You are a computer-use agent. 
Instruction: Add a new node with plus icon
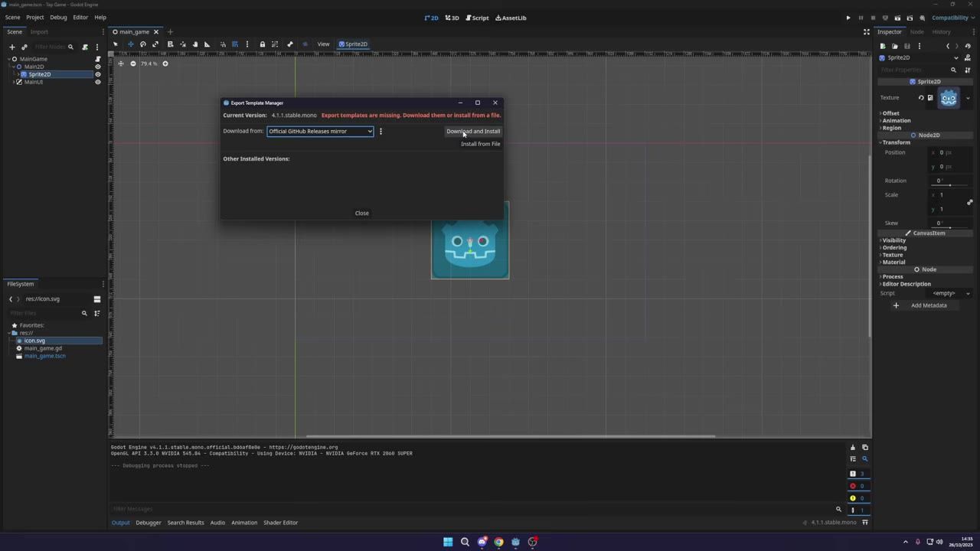[11, 47]
